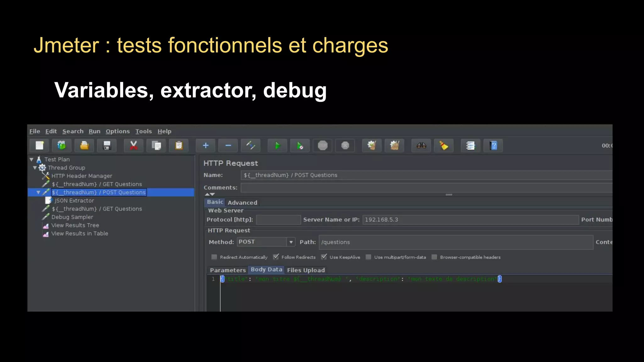644x362 pixels.
Task: Click the Cut scissors icon
Action: (134, 145)
